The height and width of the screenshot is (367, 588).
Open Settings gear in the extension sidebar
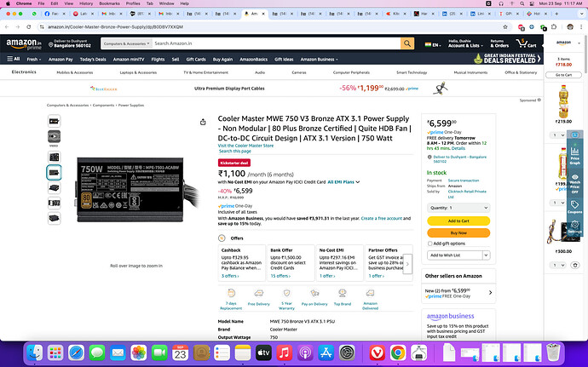(x=575, y=227)
